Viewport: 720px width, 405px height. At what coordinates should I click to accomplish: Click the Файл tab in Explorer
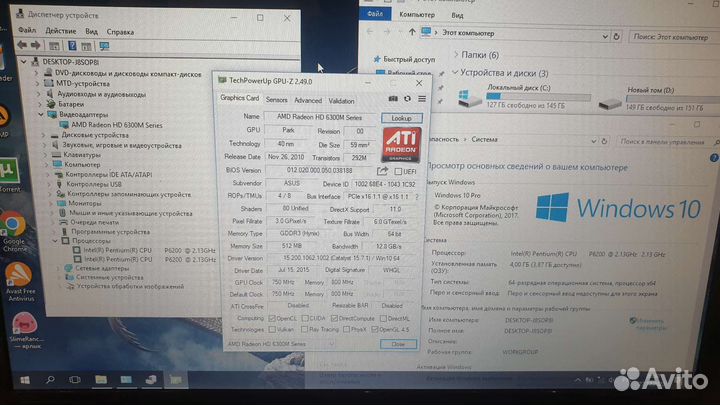pos(375,14)
